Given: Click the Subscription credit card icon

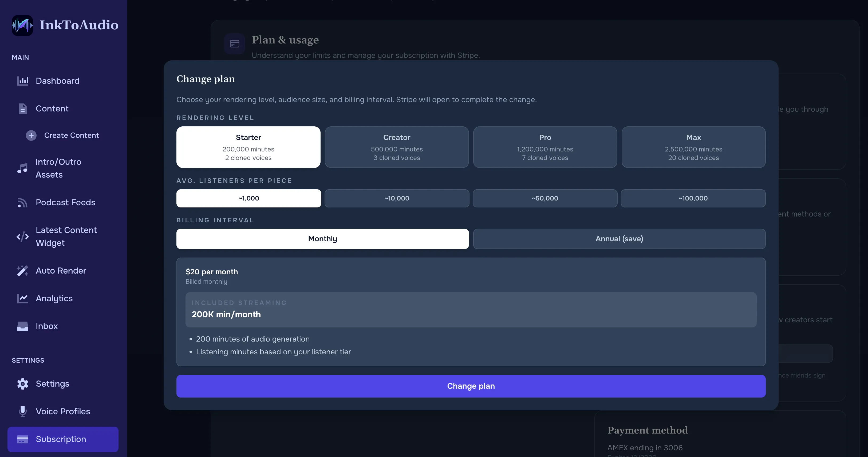Looking at the screenshot, I should click(x=23, y=439).
